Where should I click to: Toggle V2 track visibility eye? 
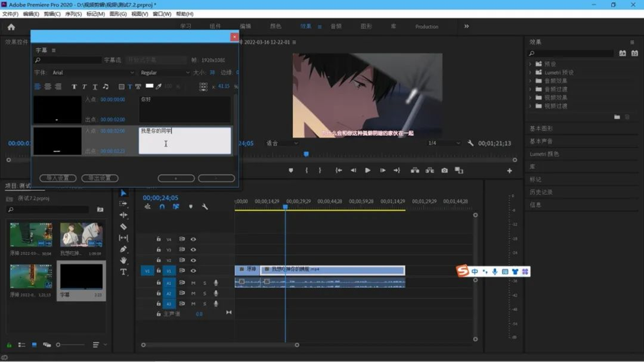(x=193, y=260)
